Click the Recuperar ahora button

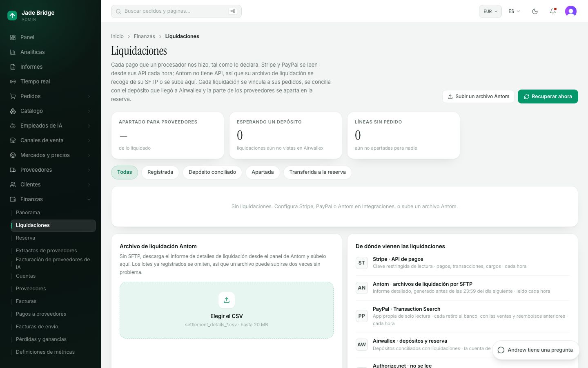(x=548, y=96)
